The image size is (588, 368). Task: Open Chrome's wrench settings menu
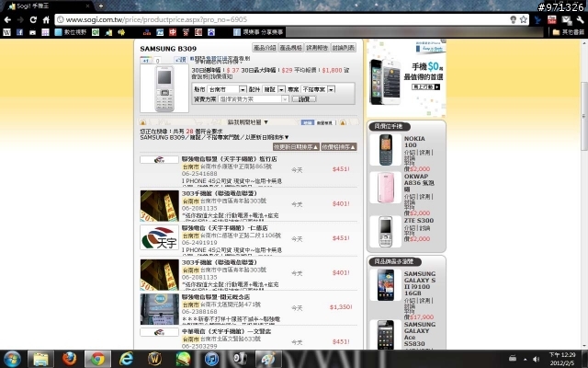(x=580, y=20)
